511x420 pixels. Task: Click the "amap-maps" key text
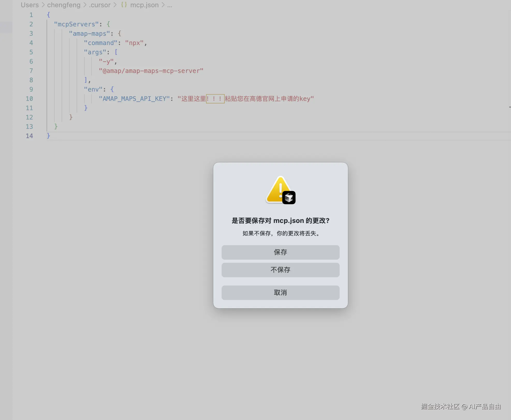tap(89, 33)
